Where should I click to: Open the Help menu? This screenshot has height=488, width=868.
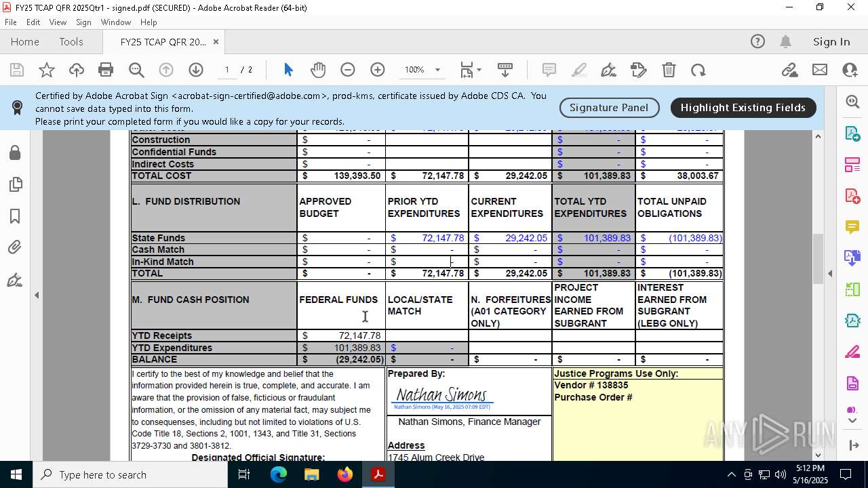tap(149, 22)
